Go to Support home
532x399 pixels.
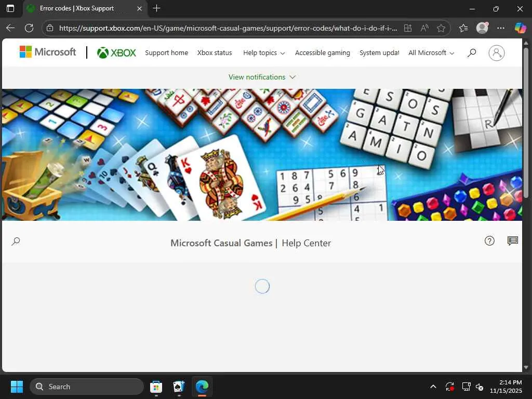pos(167,52)
